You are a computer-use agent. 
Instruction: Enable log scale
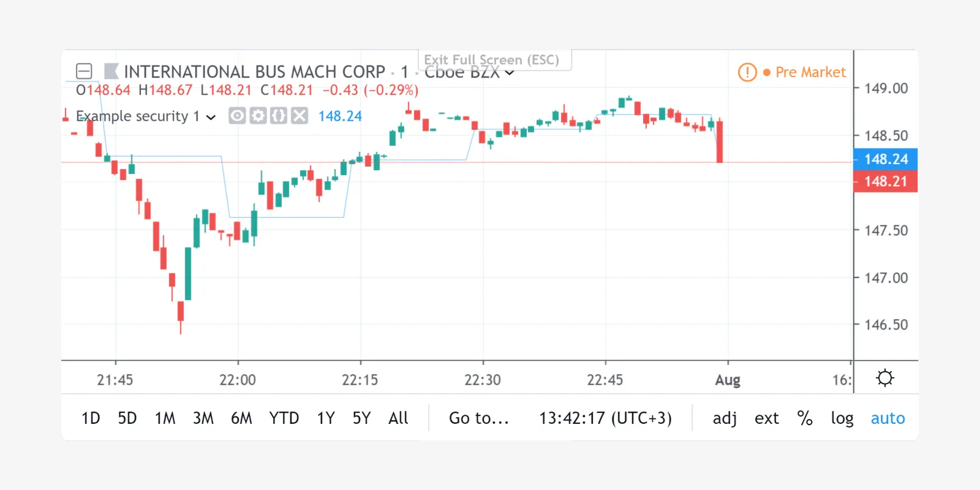[x=842, y=418]
